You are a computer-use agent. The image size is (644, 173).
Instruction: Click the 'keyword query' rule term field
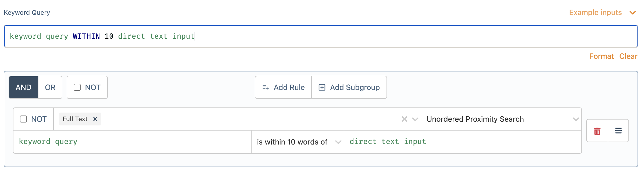pyautogui.click(x=132, y=142)
